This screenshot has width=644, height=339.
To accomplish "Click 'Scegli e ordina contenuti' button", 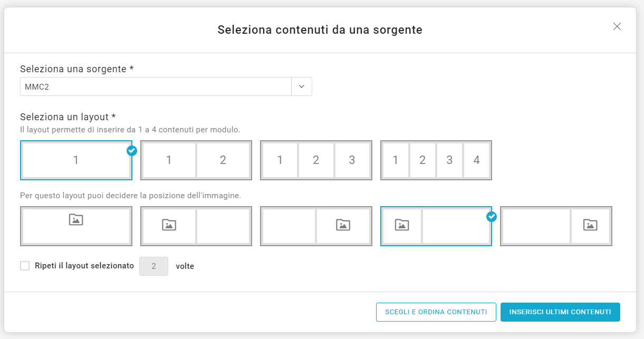I will click(436, 312).
